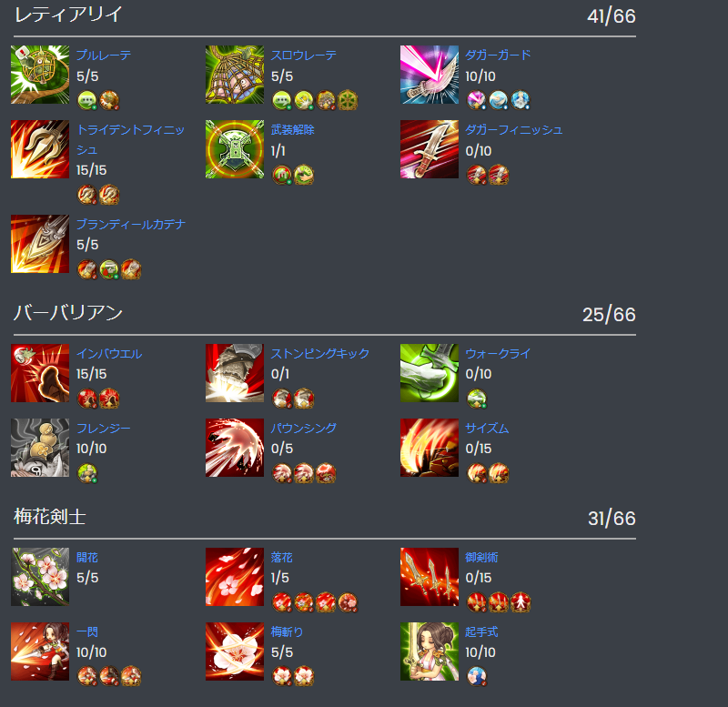Click the インバウエル skill icon
Screen dimensions: 728x707
click(x=40, y=373)
